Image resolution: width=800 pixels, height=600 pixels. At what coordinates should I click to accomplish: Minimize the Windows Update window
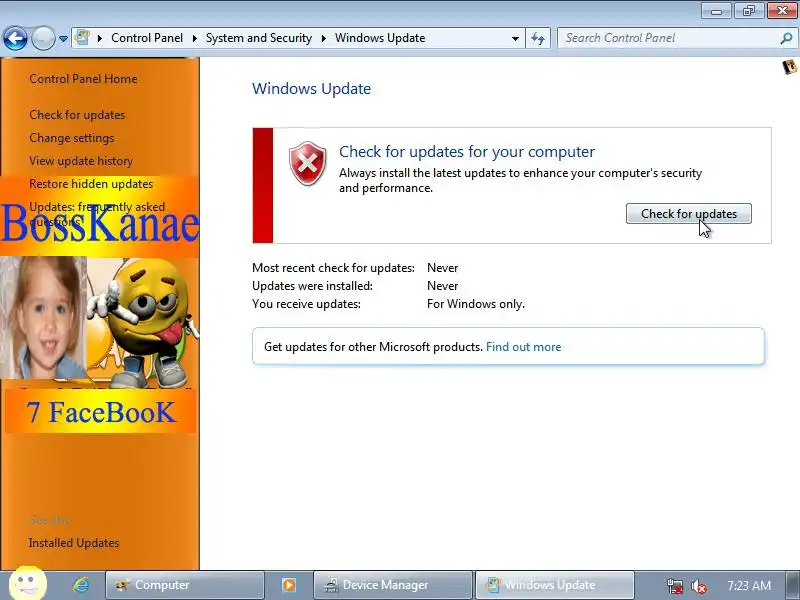point(716,10)
